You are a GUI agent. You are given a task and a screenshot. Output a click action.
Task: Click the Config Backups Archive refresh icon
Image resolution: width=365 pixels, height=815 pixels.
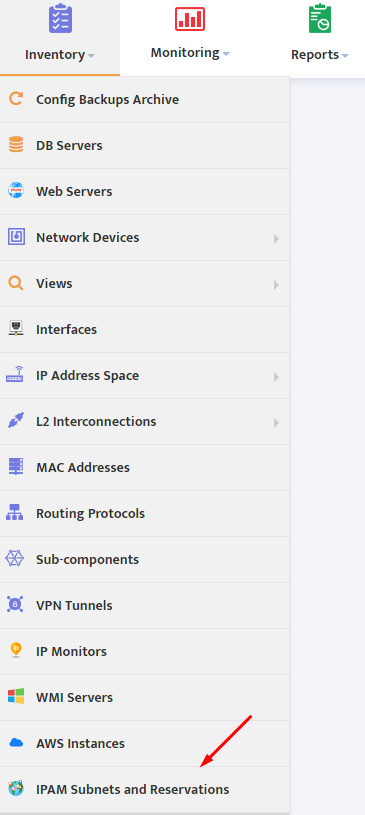pos(16,99)
